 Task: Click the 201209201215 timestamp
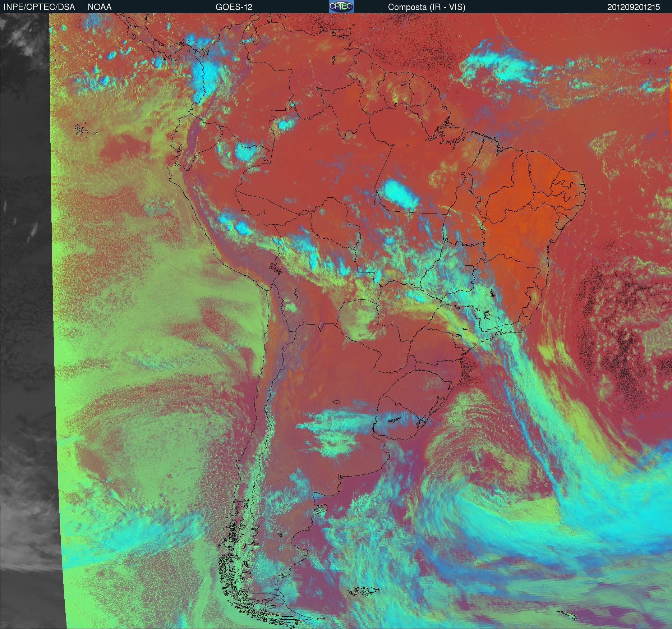coord(634,7)
